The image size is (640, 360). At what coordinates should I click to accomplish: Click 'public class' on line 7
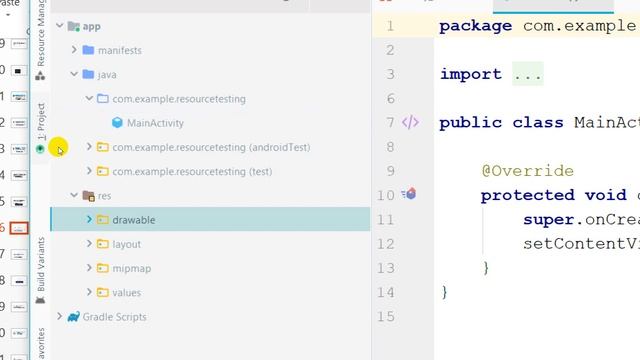(x=501, y=122)
